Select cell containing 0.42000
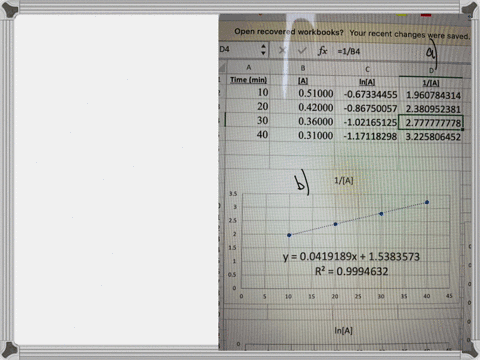The height and width of the screenshot is (360, 480). 302,107
